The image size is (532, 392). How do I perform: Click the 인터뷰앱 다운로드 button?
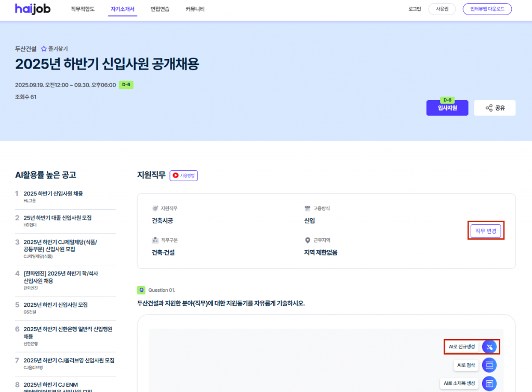click(x=487, y=9)
